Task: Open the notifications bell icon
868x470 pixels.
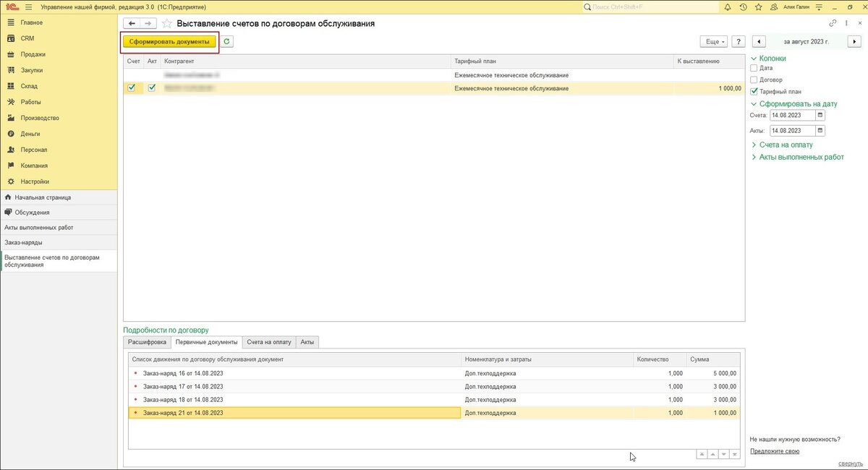Action: point(729,7)
